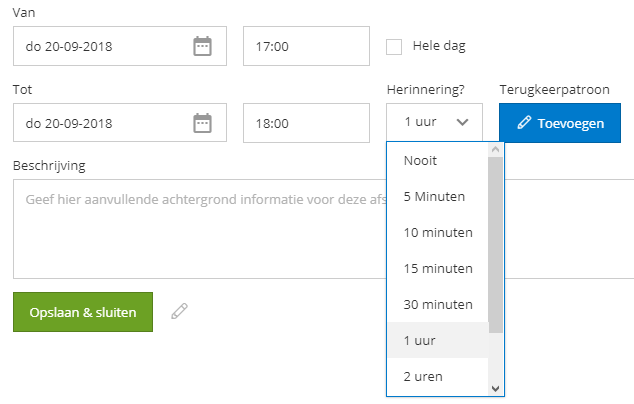The width and height of the screenshot is (634, 404).
Task: Open the Van date calendar picker
Action: pyautogui.click(x=202, y=46)
